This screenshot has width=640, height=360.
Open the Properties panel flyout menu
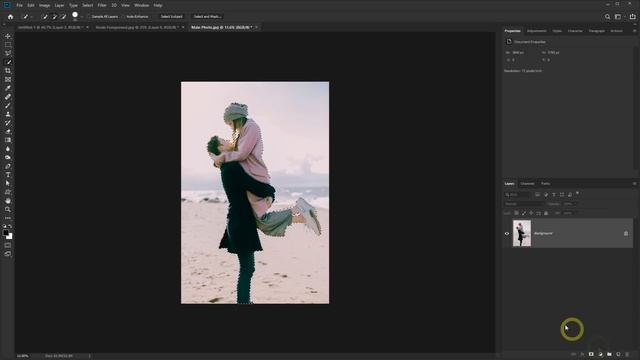coord(634,31)
